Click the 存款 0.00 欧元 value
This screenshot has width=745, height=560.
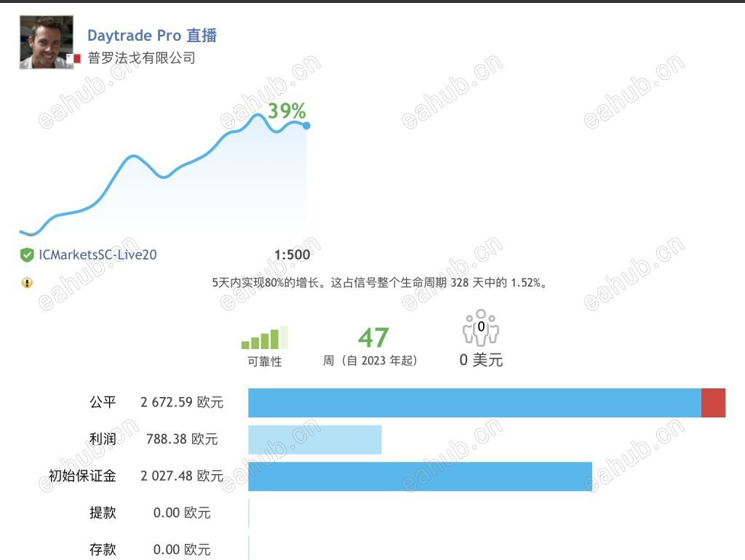pyautogui.click(x=182, y=550)
